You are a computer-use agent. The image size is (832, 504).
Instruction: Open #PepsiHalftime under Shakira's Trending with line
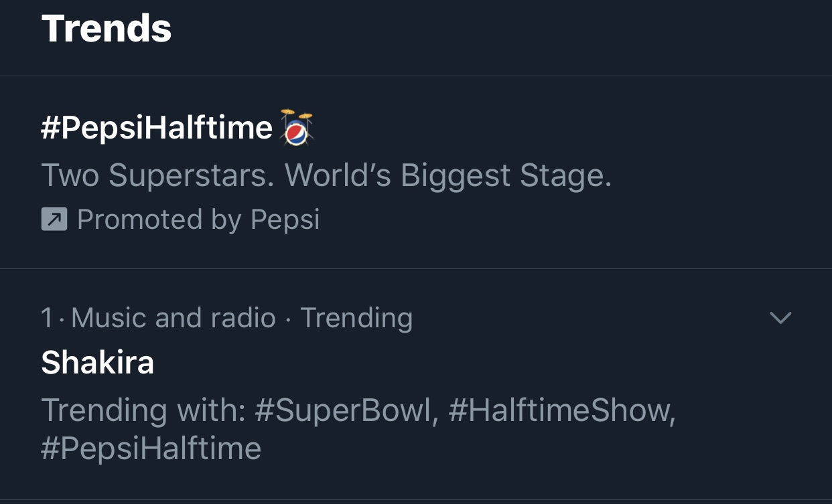point(151,448)
